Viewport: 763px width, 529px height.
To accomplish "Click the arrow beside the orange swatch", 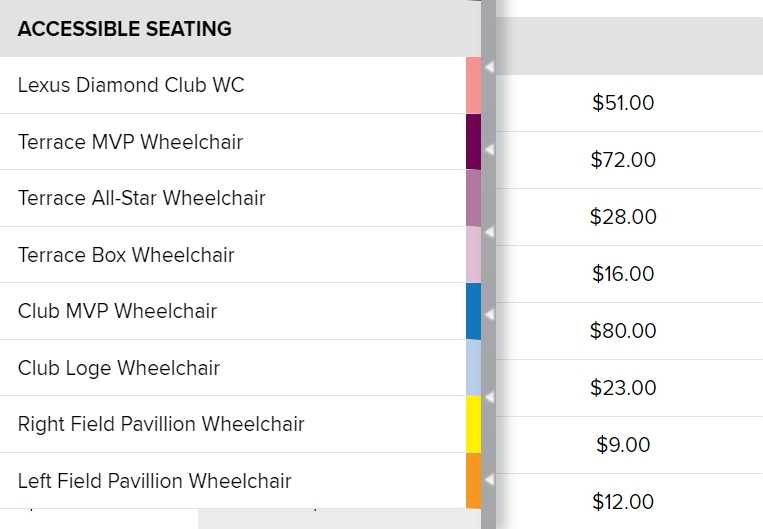I will pos(490,480).
